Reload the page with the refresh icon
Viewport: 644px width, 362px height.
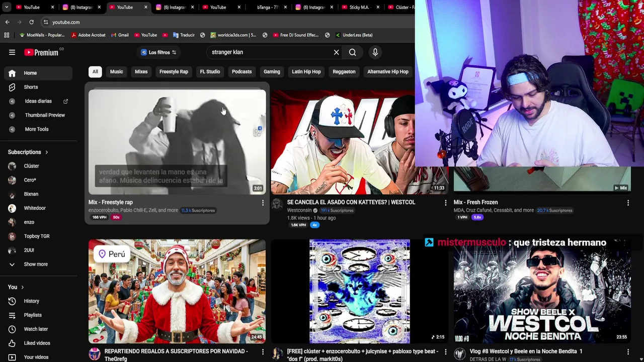pyautogui.click(x=31, y=22)
